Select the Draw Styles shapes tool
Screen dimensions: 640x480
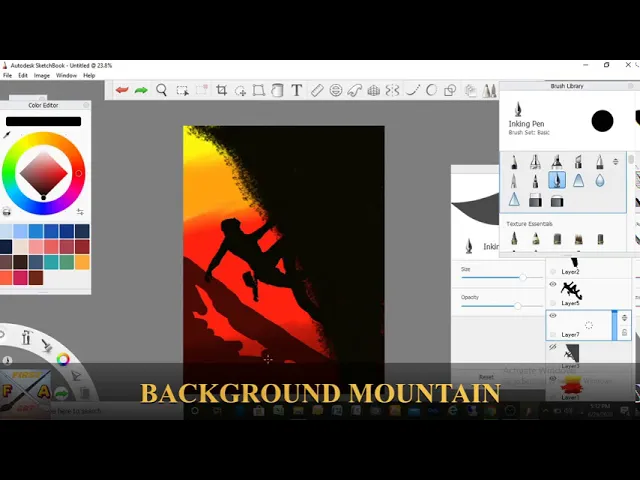(450, 90)
